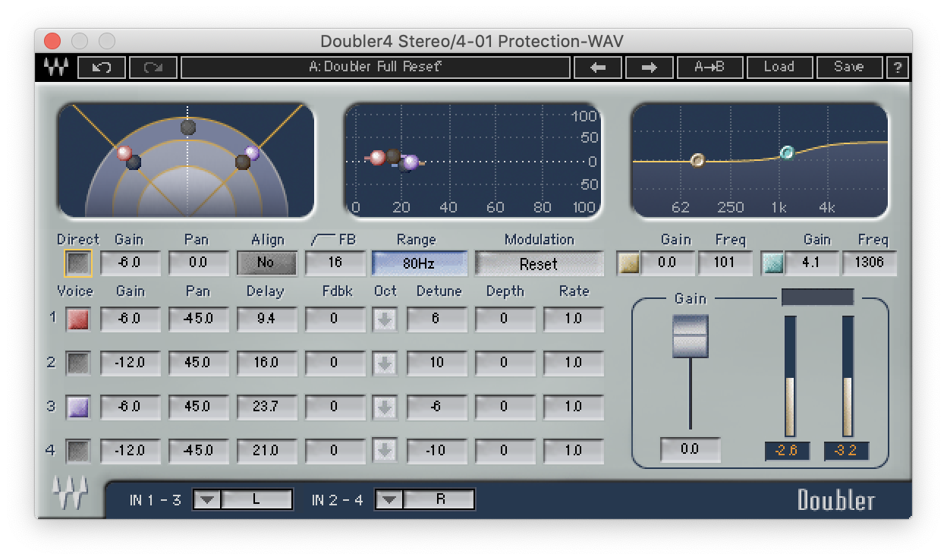The width and height of the screenshot is (947, 560).
Task: Click Voice 2 Delay field 16.0
Action: pyautogui.click(x=266, y=363)
